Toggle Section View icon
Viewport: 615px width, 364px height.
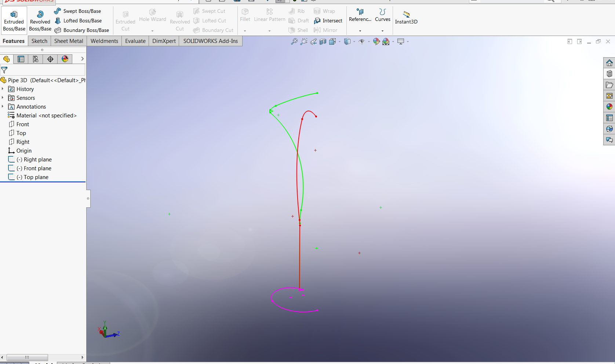coord(323,41)
